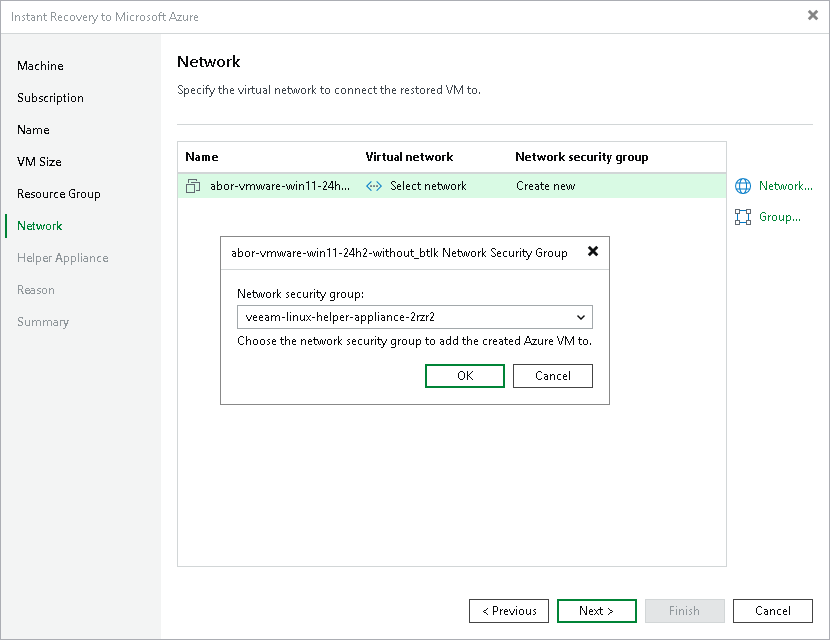Select the Helper Appliance step
The image size is (830, 640).
click(62, 258)
